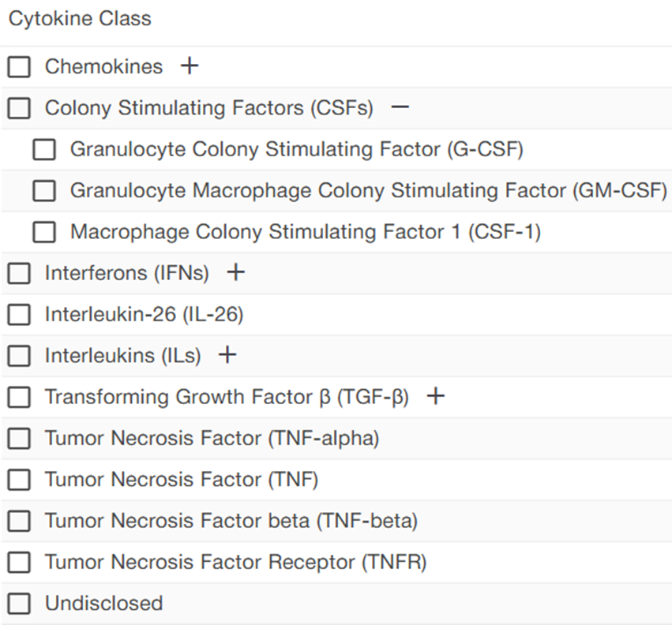Tick the Colony Stimulating Factors (CSFs) checkbox
The width and height of the screenshot is (672, 625).
19,108
